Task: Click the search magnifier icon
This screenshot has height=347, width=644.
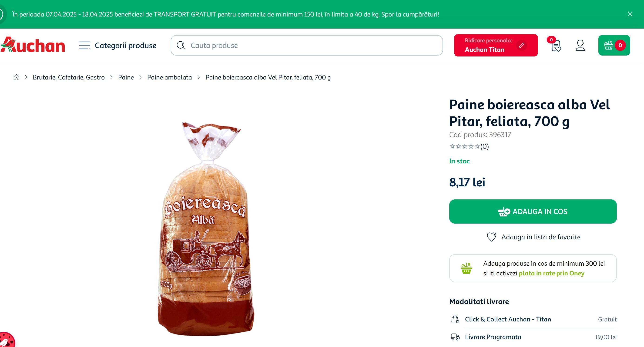Action: click(181, 46)
